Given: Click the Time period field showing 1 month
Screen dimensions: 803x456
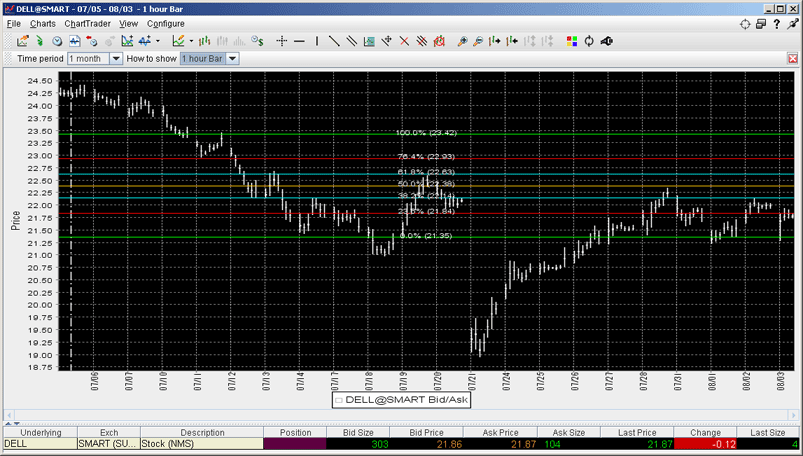Looking at the screenshot, I should tap(89, 58).
